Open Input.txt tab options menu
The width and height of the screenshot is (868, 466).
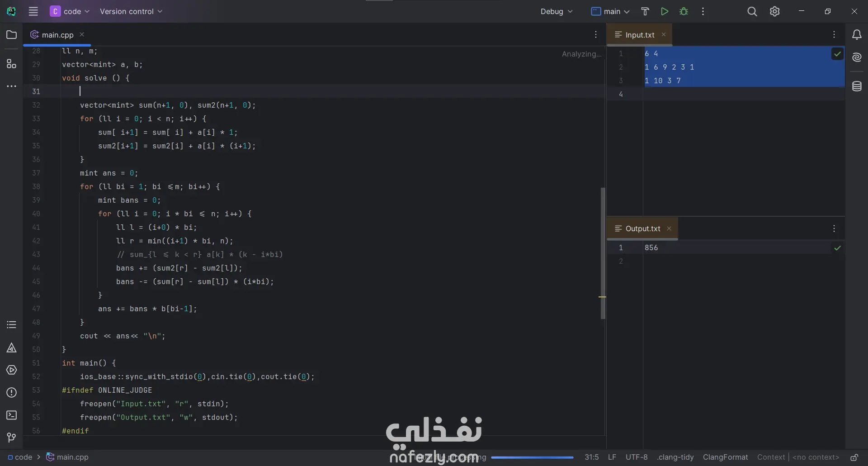(x=834, y=34)
